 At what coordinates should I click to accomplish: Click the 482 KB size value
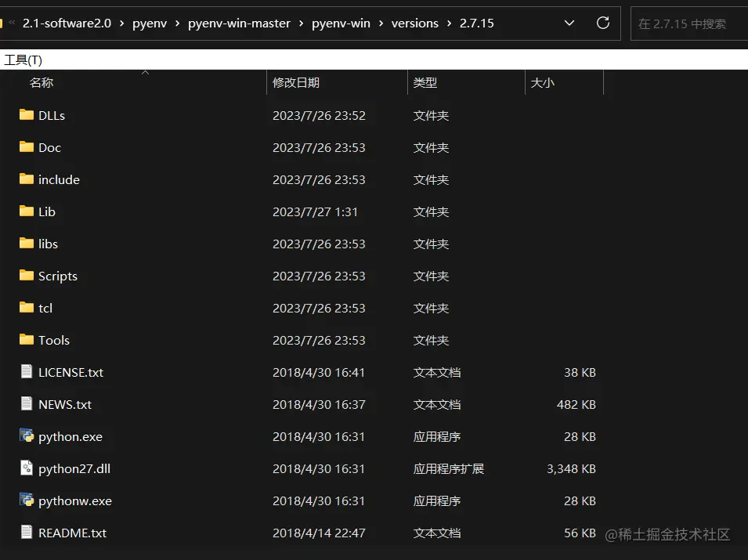pyautogui.click(x=576, y=404)
